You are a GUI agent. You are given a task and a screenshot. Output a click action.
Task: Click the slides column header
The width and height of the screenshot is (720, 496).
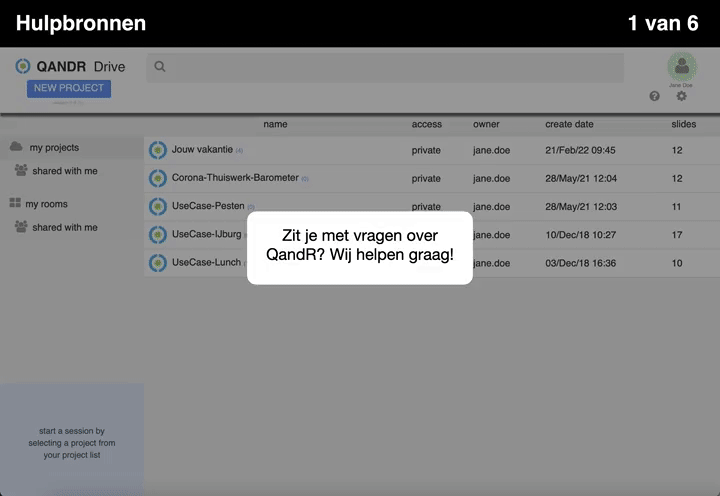click(683, 124)
